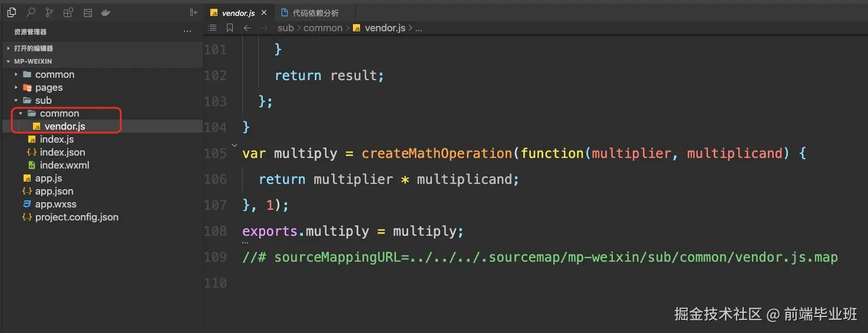Open index.js in the file tree
This screenshot has height=333, width=868.
(x=101, y=139)
